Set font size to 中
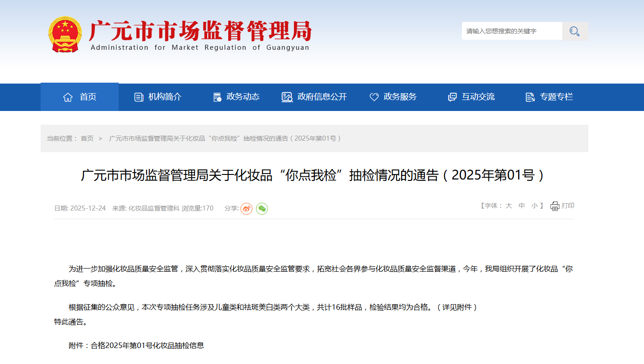The image size is (644, 364). (522, 206)
